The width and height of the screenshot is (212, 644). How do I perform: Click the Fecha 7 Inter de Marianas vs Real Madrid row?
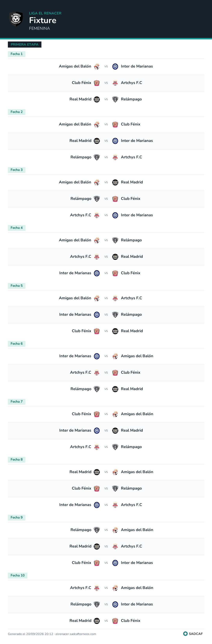coord(106,430)
